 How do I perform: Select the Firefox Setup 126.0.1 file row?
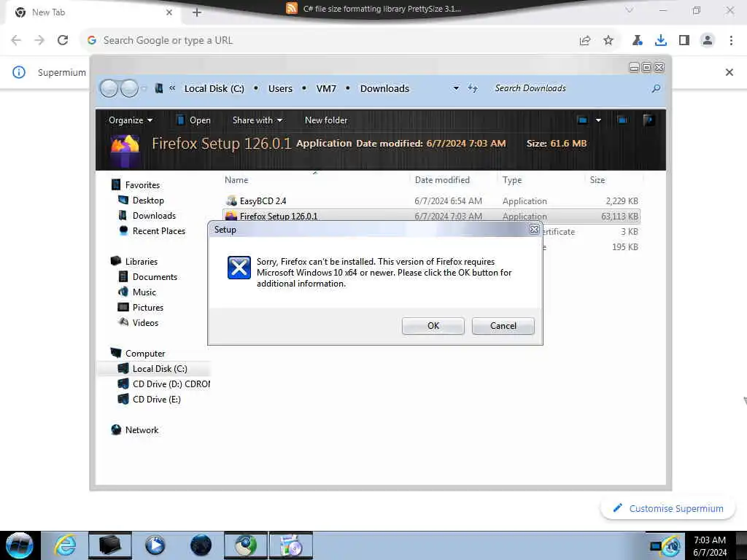431,216
